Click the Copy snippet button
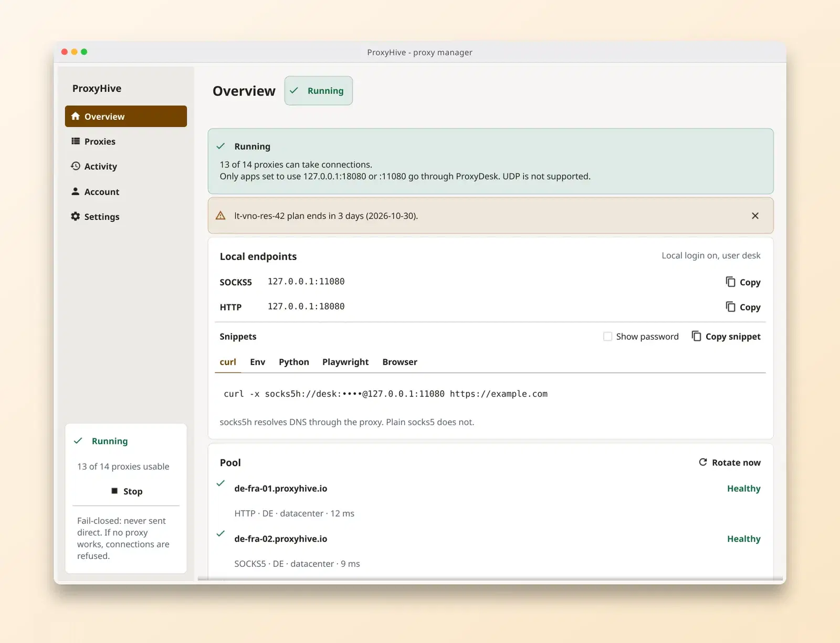The image size is (840, 643). [x=726, y=336]
